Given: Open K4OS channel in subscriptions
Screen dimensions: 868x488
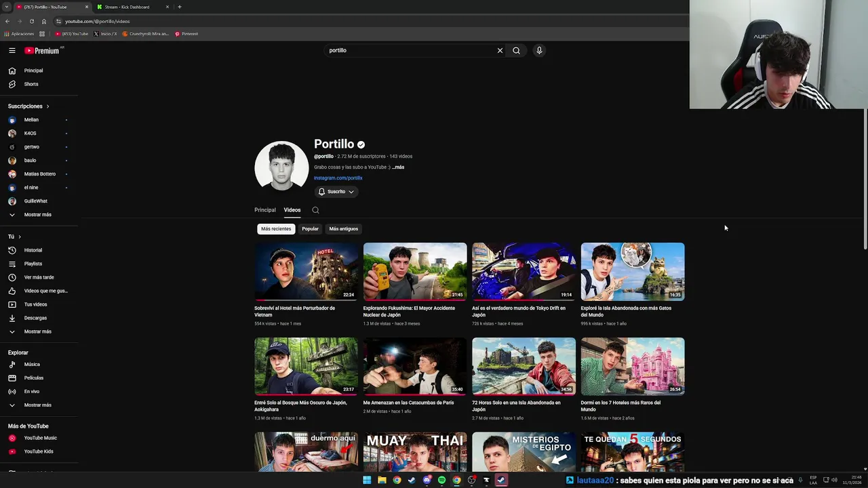Looking at the screenshot, I should (x=39, y=134).
